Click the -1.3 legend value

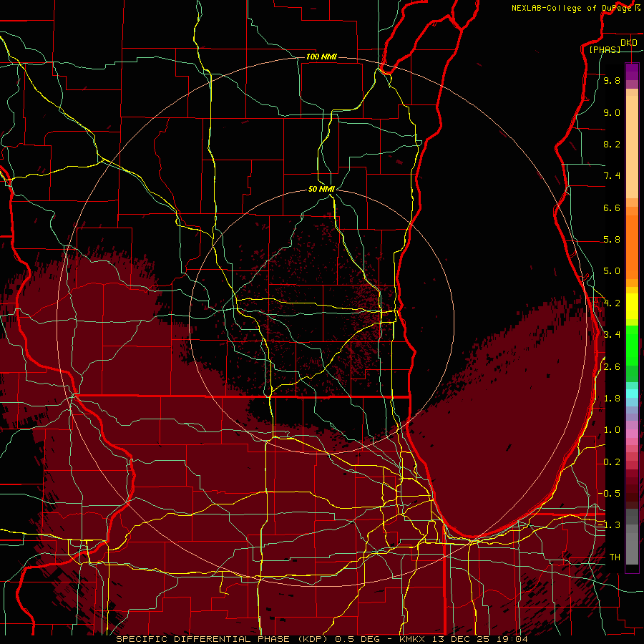pyautogui.click(x=609, y=525)
